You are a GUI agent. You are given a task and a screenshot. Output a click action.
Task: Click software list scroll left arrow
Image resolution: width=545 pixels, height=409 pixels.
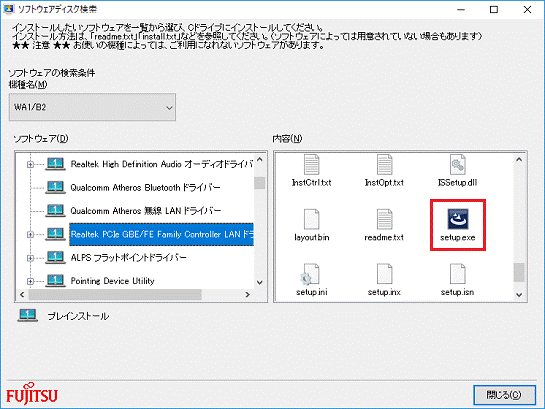22,295
